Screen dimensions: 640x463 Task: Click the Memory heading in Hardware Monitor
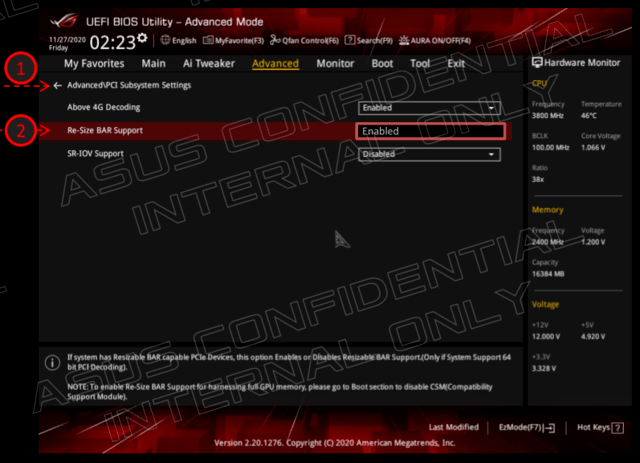coord(547,210)
